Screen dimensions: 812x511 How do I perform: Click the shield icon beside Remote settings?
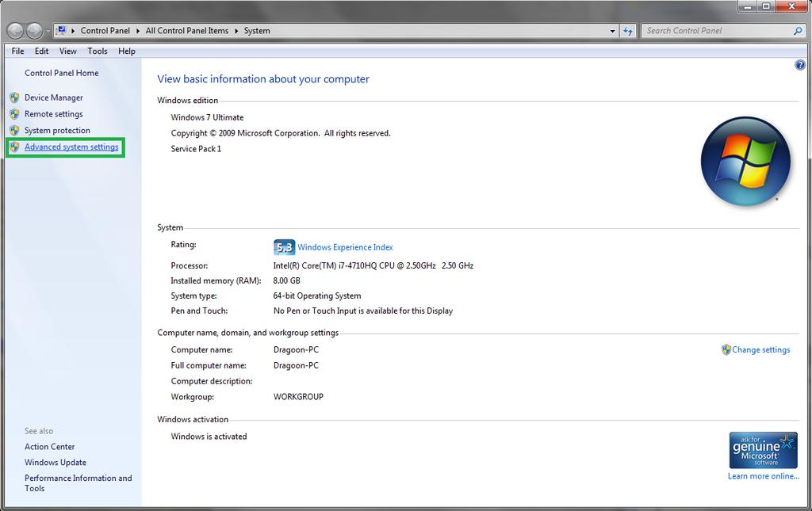(x=14, y=114)
